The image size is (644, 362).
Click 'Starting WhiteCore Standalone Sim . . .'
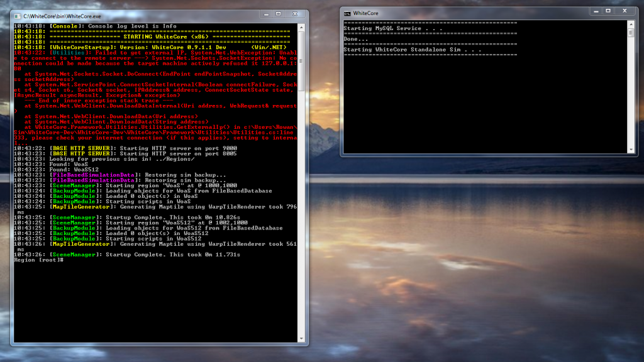[x=413, y=50]
